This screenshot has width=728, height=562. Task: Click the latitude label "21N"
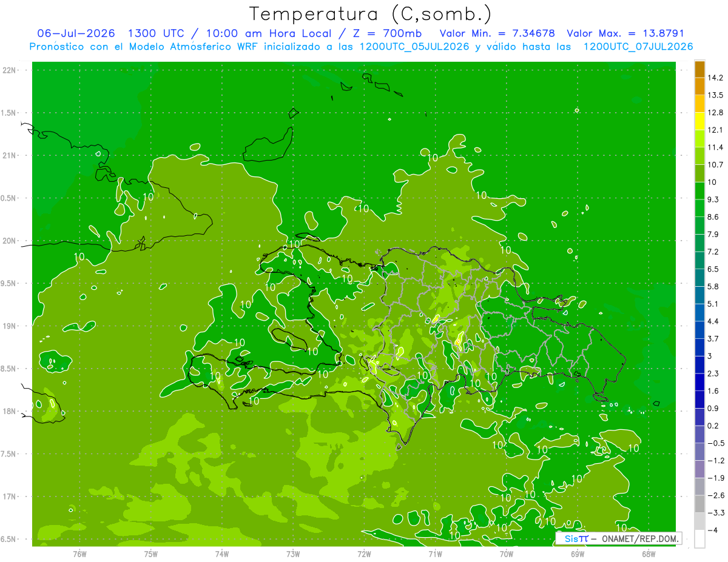(x=10, y=156)
